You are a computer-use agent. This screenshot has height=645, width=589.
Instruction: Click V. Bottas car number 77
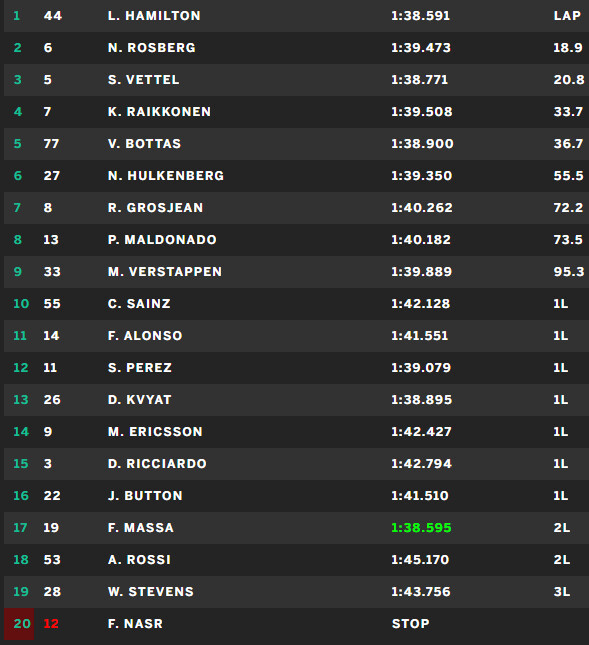pyautogui.click(x=51, y=144)
